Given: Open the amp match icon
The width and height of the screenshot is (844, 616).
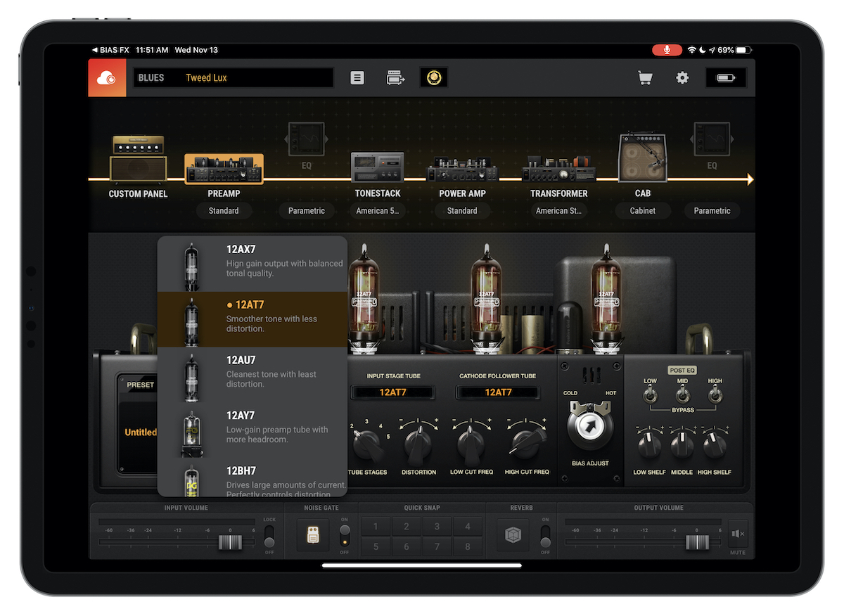Looking at the screenshot, I should [396, 78].
